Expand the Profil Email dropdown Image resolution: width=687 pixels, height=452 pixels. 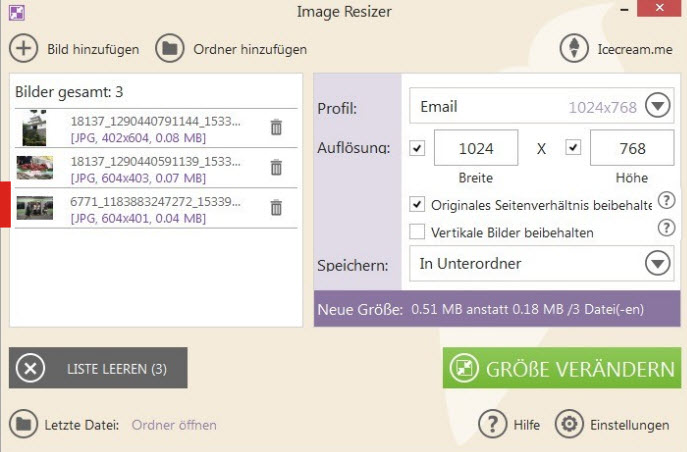(658, 106)
